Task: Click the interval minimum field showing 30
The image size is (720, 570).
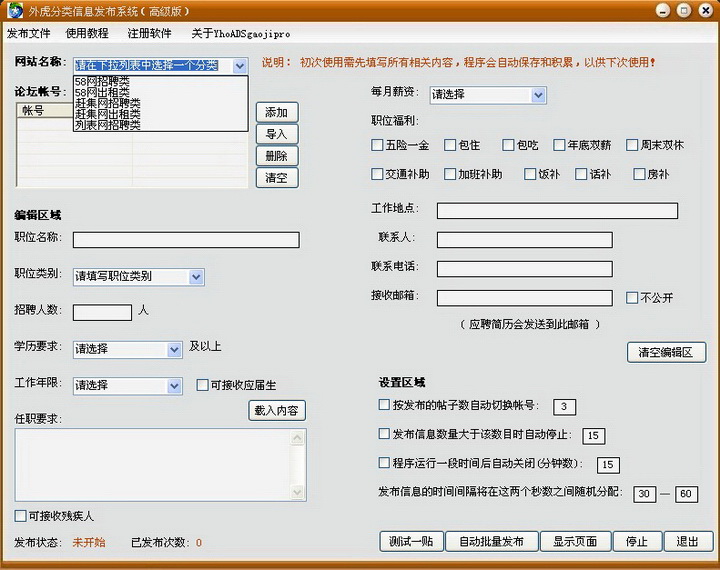Action: tap(644, 494)
